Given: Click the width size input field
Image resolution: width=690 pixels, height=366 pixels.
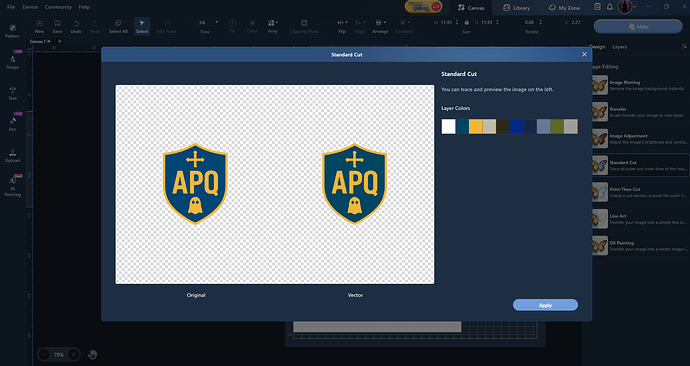Looking at the screenshot, I should (x=447, y=22).
